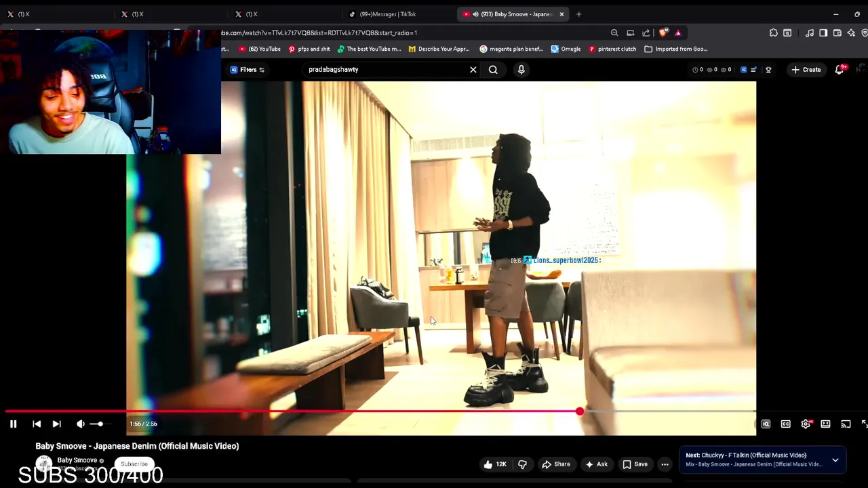Viewport: 868px width, 488px height.
Task: Open The best YouTube m... bookmark
Action: pos(369,49)
